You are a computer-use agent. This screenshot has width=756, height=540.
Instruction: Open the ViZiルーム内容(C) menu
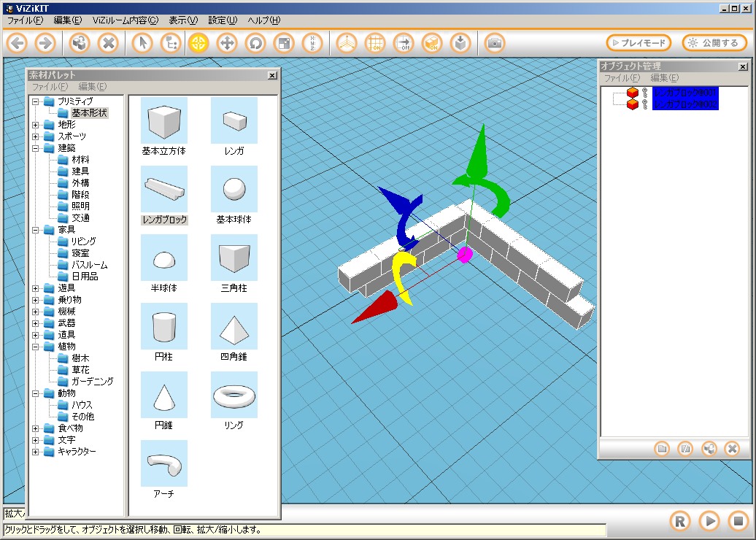126,20
